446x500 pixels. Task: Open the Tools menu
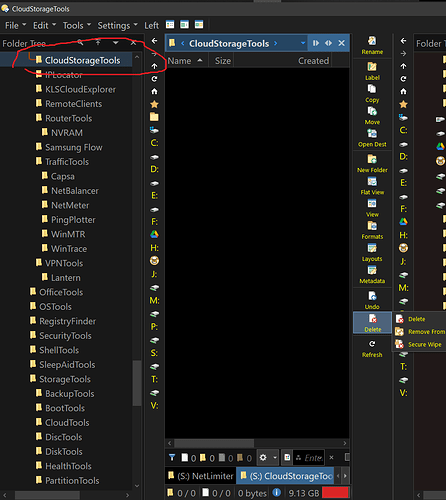(x=77, y=25)
